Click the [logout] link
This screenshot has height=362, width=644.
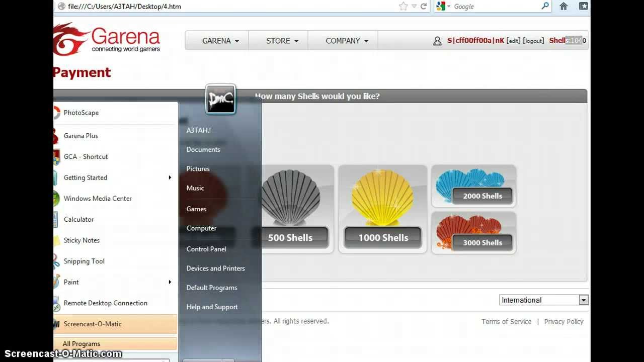tap(533, 41)
